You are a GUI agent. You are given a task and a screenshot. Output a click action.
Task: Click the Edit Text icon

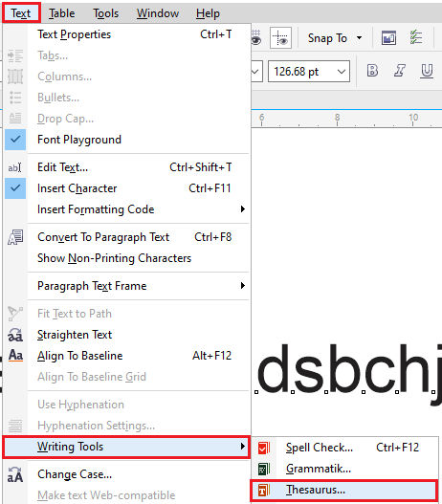15,167
